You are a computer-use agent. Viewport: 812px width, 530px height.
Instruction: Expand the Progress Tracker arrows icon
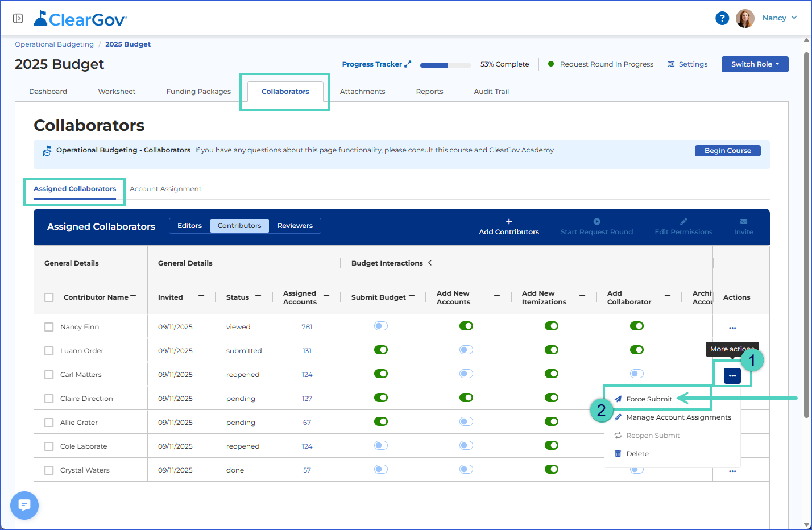(408, 64)
